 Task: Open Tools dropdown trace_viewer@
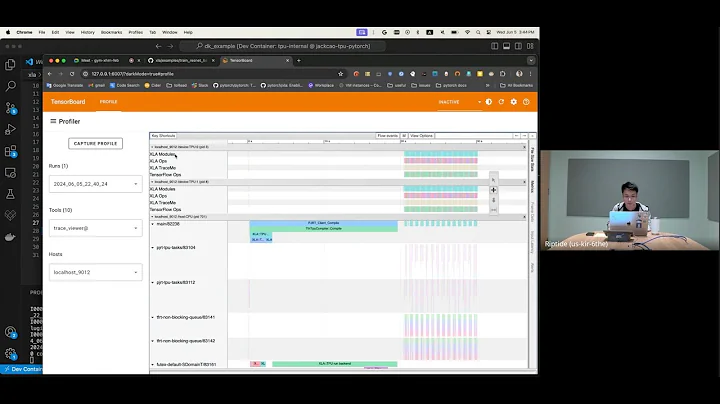96,228
